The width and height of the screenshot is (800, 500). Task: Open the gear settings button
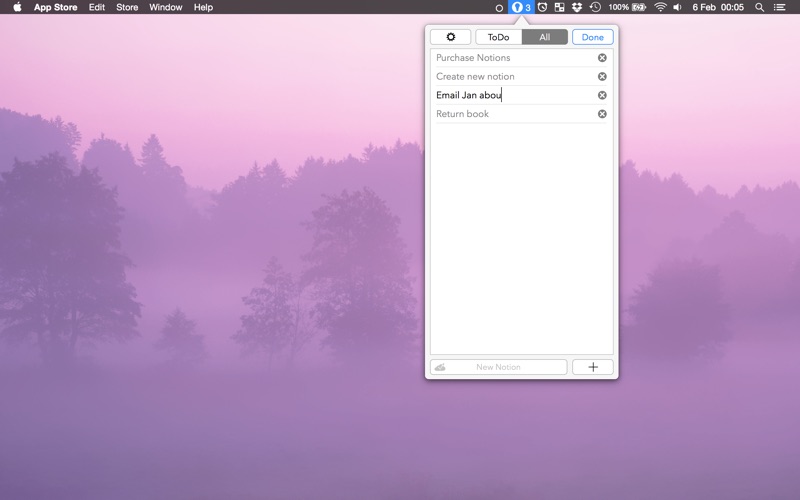(450, 37)
